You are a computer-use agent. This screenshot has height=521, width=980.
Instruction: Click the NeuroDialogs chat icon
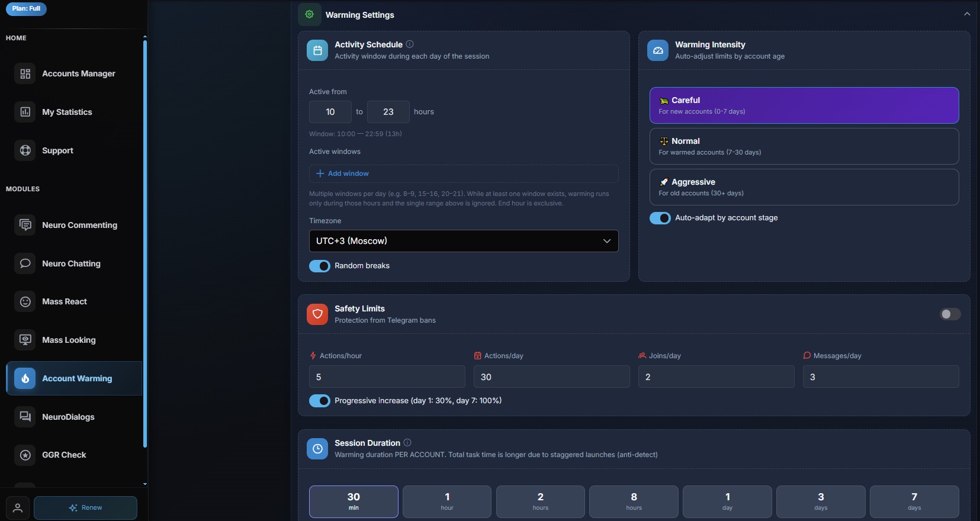coord(25,417)
